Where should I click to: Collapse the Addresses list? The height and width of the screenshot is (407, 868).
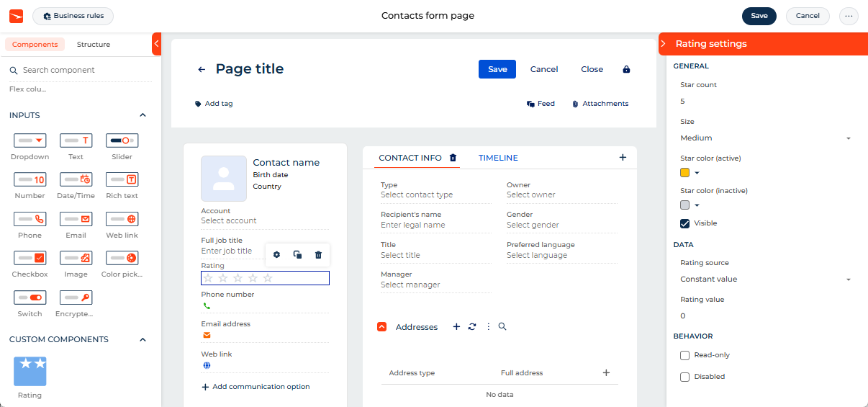[x=382, y=327]
